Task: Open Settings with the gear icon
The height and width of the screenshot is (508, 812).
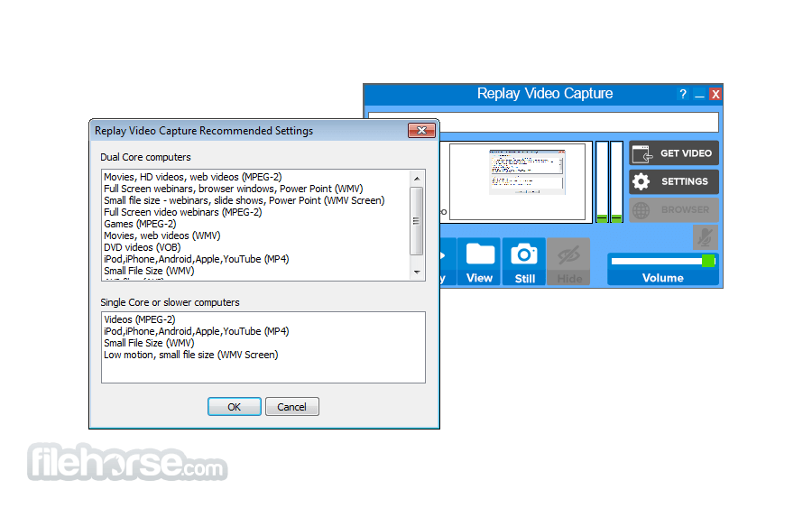Action: [x=674, y=181]
